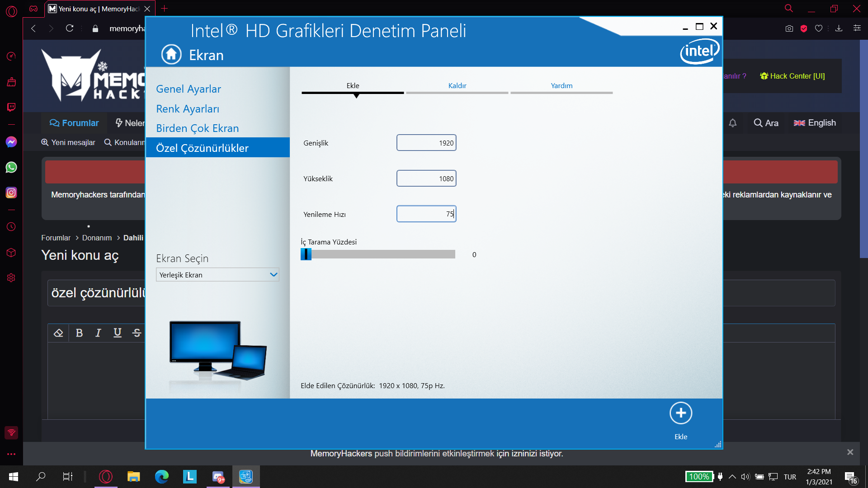Open Microsoft Edge from taskbar

pyautogui.click(x=161, y=477)
